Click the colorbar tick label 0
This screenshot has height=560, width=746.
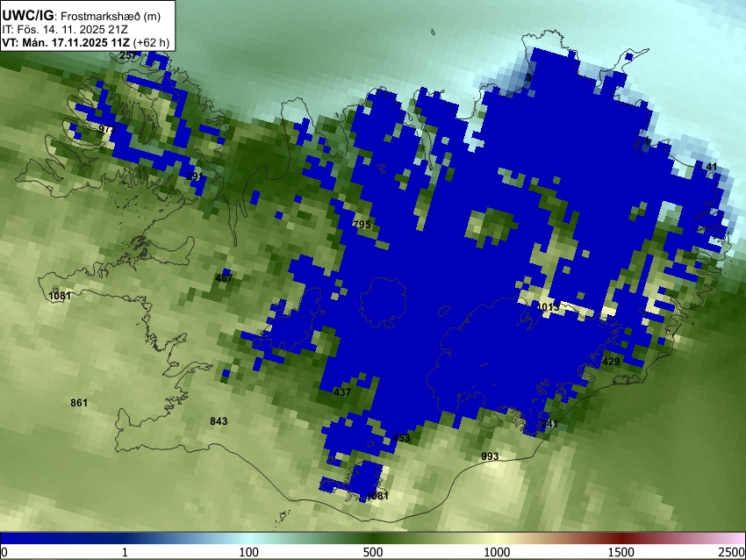click(4, 552)
